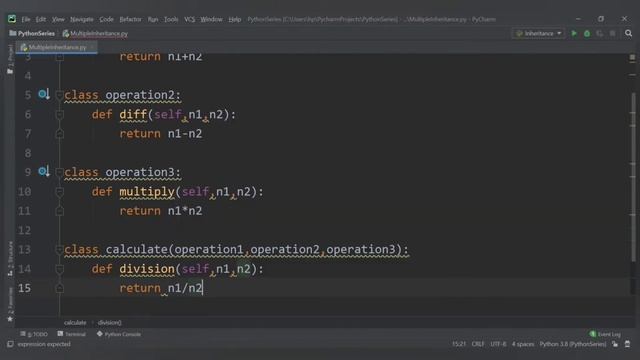640x360 pixels.
Task: Collapse class calculate fold marker
Action: (59, 249)
